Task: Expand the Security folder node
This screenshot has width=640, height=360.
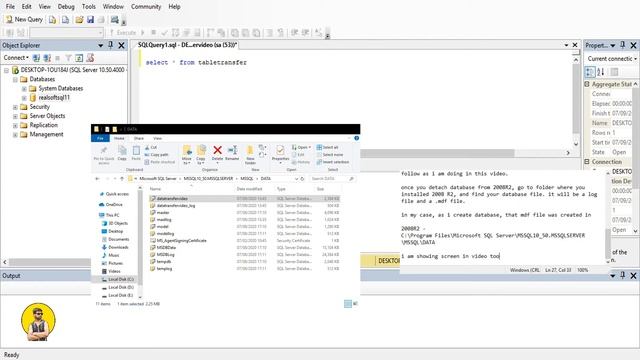Action: point(15,107)
